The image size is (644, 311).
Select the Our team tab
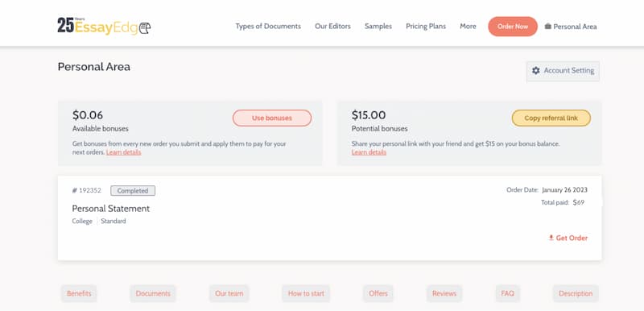(x=229, y=293)
